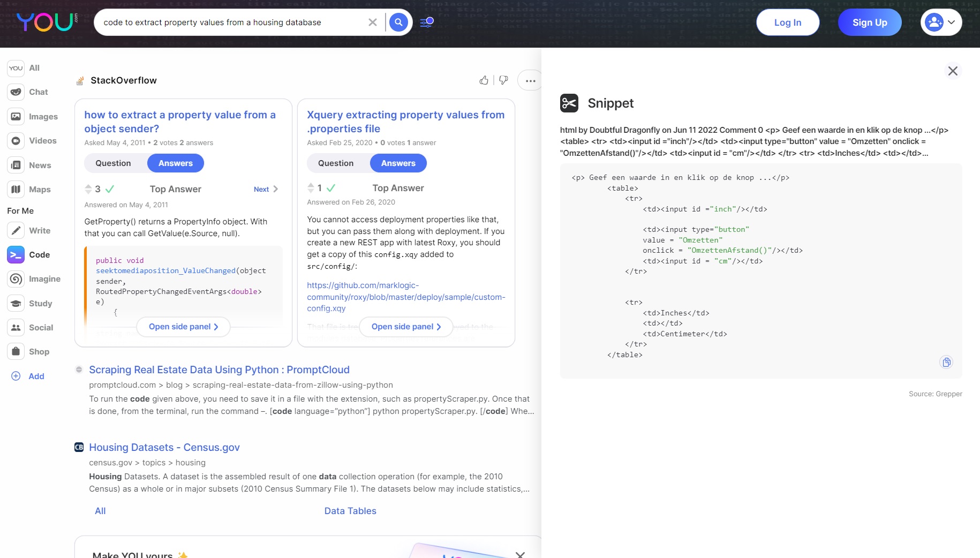The width and height of the screenshot is (980, 558).
Task: Select Answers tab on Xquery card
Action: click(x=398, y=163)
